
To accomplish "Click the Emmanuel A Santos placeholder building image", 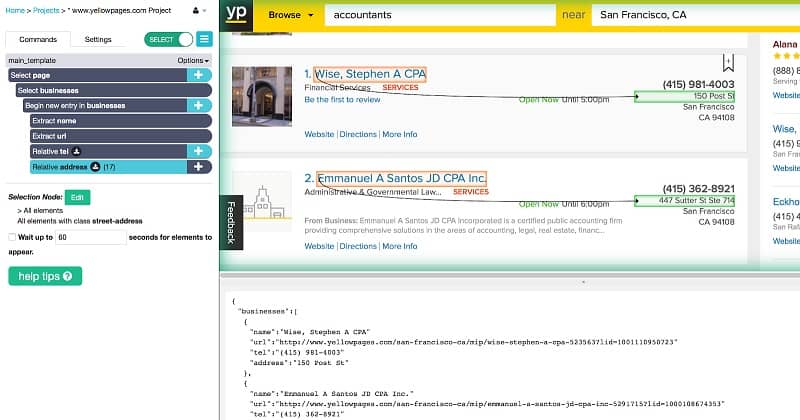I will pos(262,201).
